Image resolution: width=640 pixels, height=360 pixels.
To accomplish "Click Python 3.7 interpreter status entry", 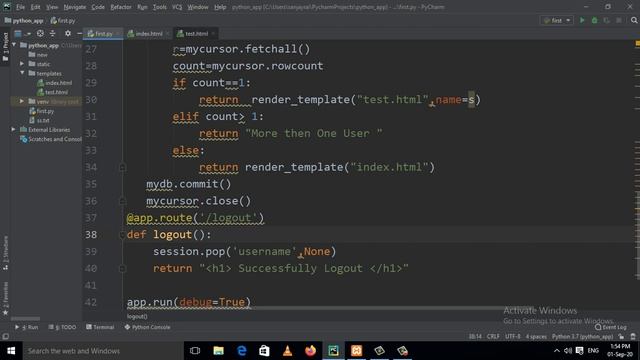I will 582,337.
